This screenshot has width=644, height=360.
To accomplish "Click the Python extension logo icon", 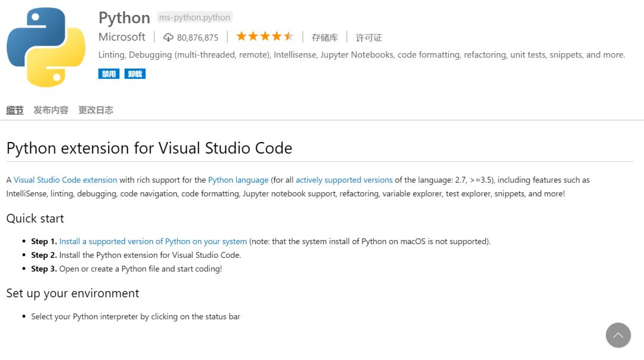I will point(46,47).
